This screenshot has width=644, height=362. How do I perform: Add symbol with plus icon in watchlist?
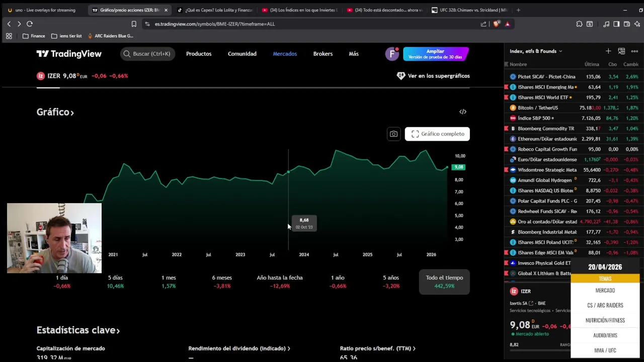pos(608,51)
